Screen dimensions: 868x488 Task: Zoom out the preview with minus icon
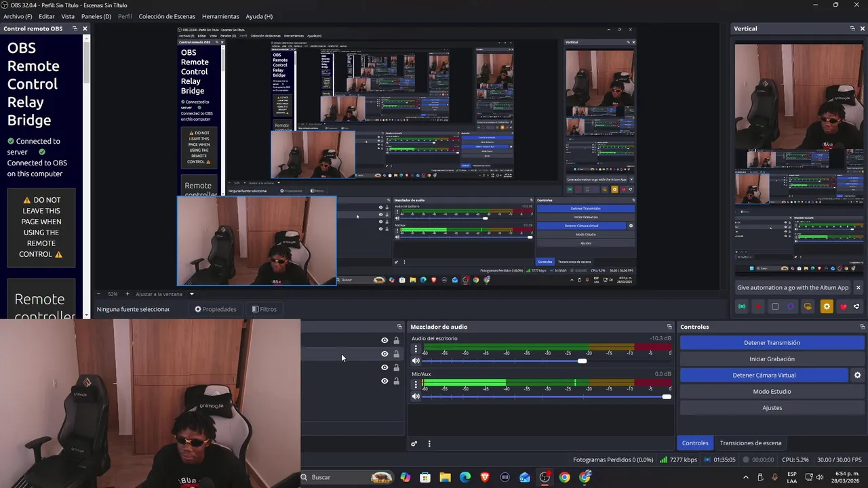point(98,294)
